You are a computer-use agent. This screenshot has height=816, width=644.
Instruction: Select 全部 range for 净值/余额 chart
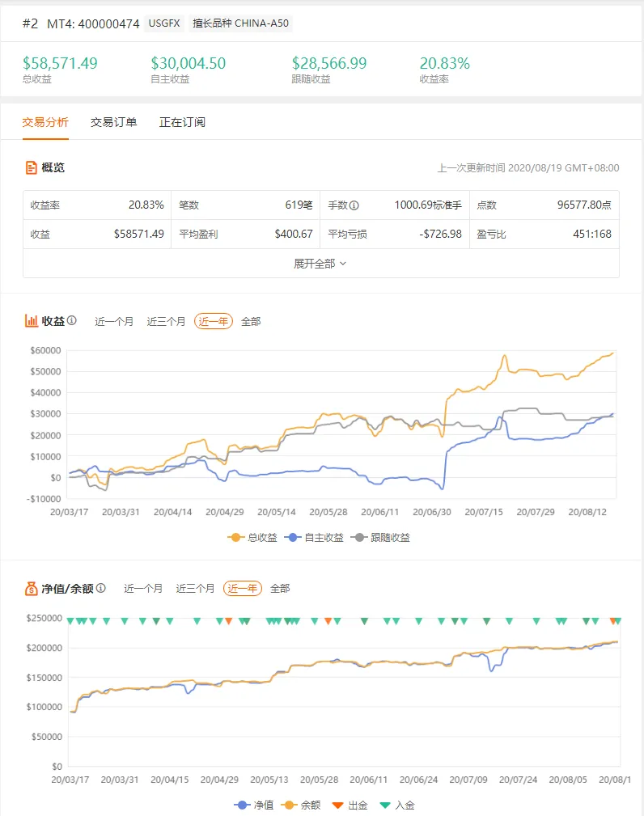(x=280, y=589)
